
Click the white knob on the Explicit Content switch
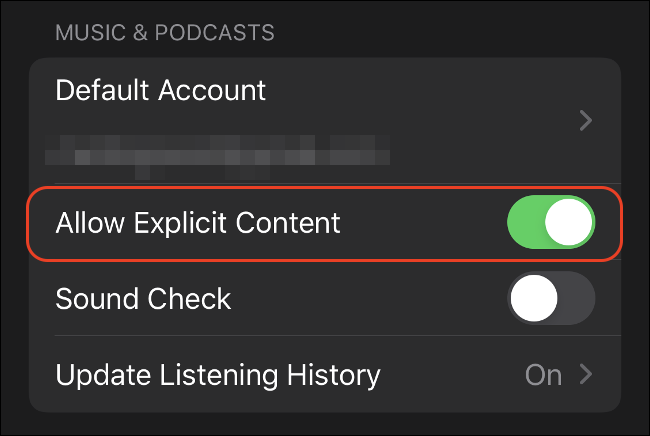click(568, 222)
